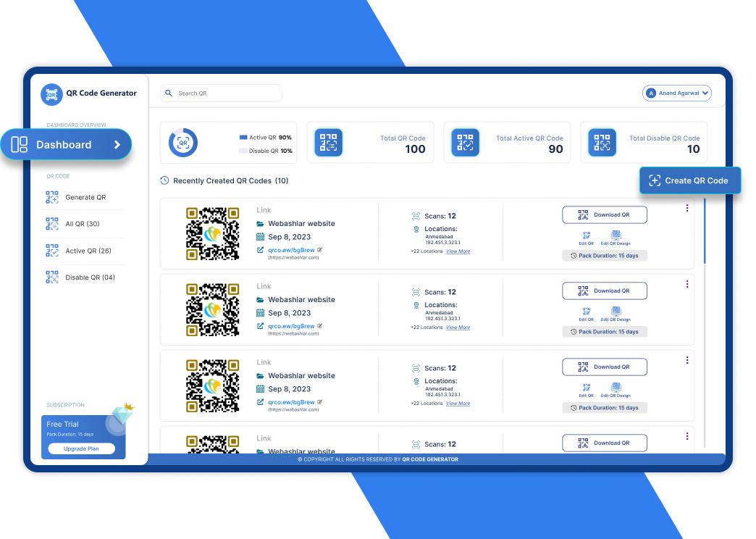Screen dimensions: 756x539
Task: Click Download QR on the second card
Action: pyautogui.click(x=605, y=291)
